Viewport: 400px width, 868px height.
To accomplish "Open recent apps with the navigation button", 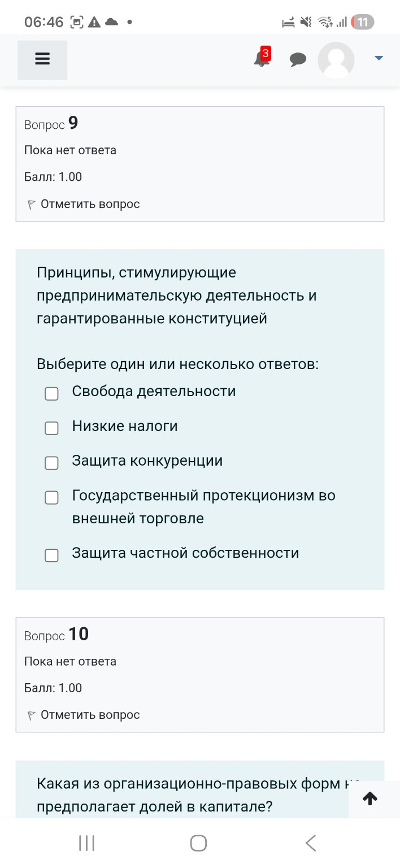I will click(x=86, y=842).
